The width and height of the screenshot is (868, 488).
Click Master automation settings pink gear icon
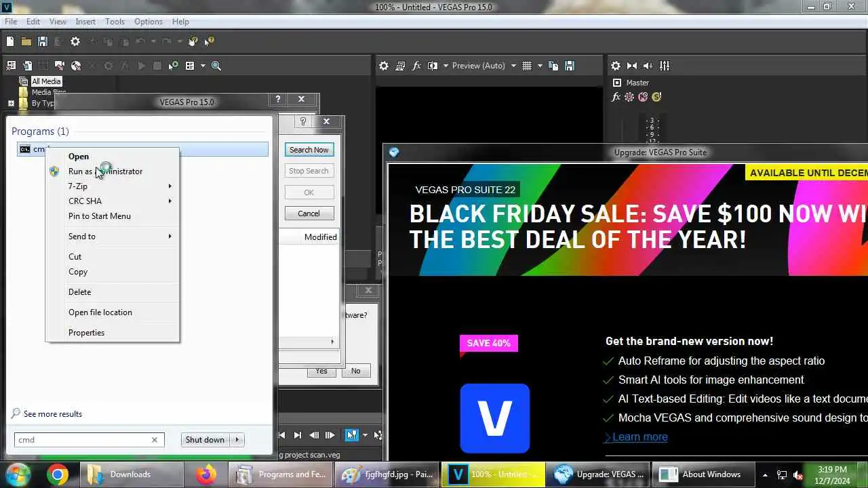pyautogui.click(x=629, y=97)
